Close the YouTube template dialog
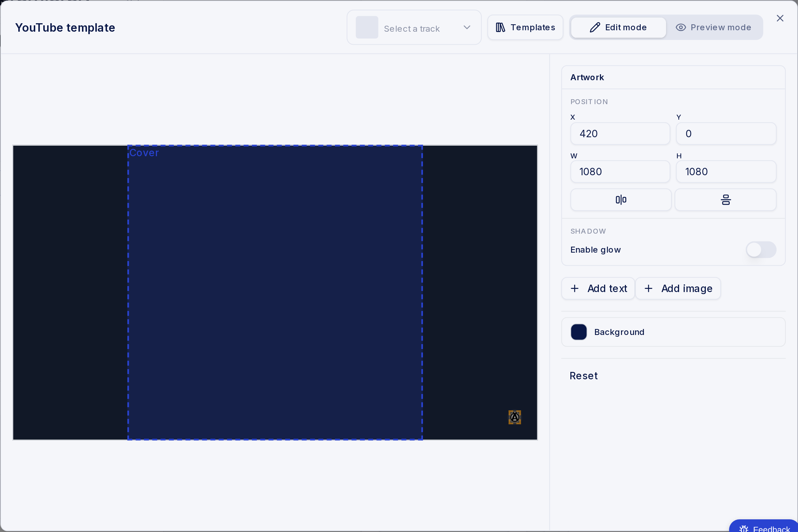 point(780,18)
